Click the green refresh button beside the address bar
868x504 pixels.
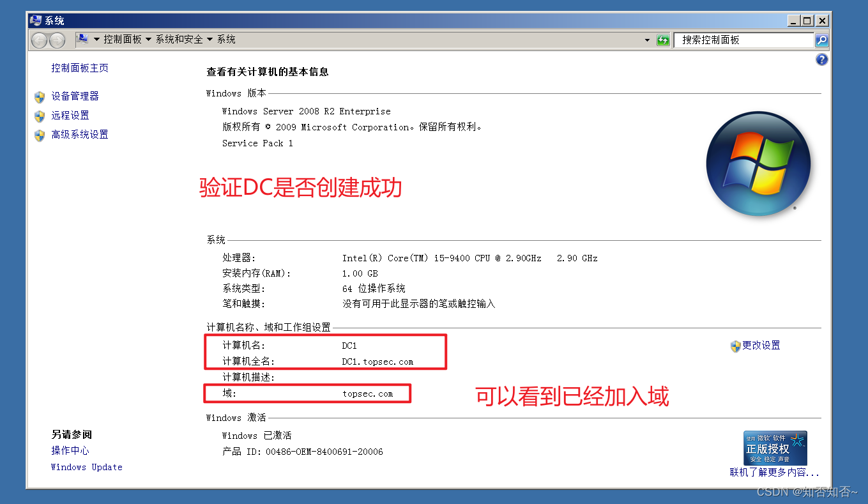pyautogui.click(x=664, y=40)
